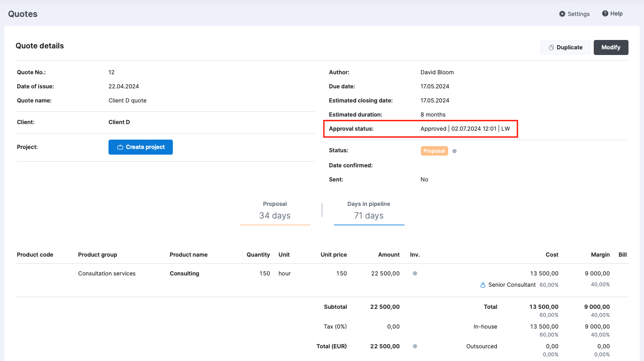Open Settings via the gear icon
The width and height of the screenshot is (644, 361).
(x=562, y=14)
